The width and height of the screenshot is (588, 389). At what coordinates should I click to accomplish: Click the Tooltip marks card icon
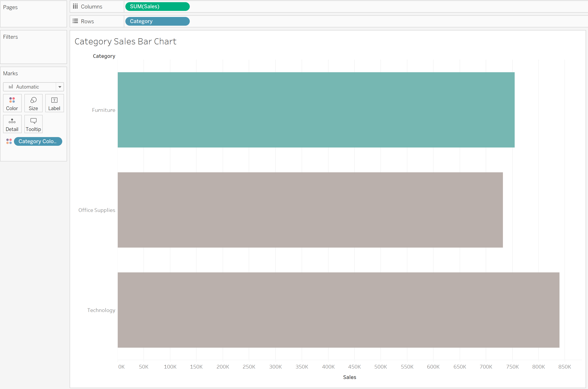[33, 121]
